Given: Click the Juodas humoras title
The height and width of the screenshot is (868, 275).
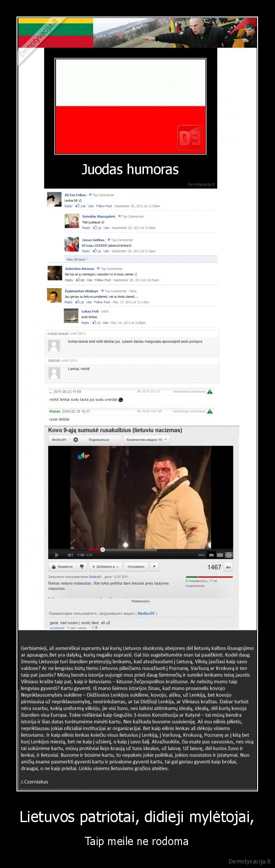Looking at the screenshot, I should pos(130,169).
